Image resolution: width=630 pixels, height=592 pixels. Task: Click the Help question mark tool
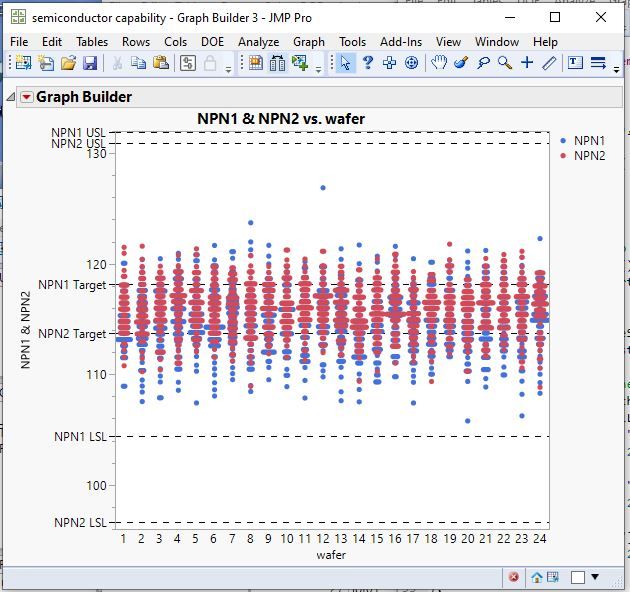(x=367, y=63)
